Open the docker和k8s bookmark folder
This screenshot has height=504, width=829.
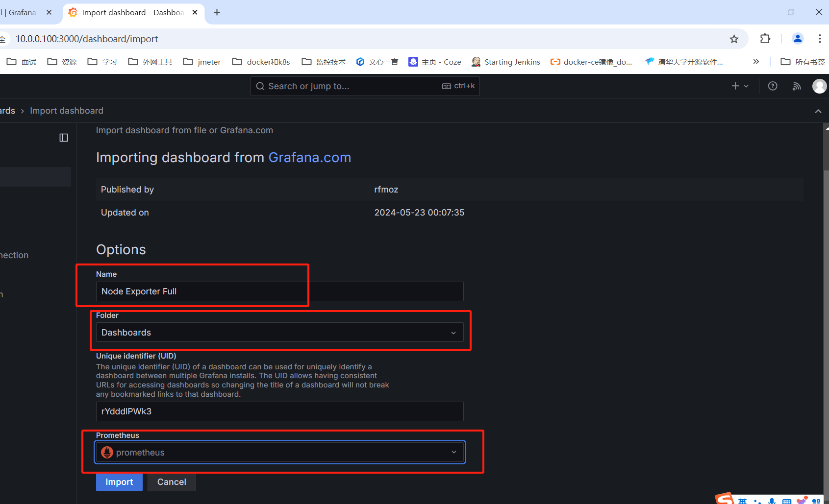[x=261, y=62]
